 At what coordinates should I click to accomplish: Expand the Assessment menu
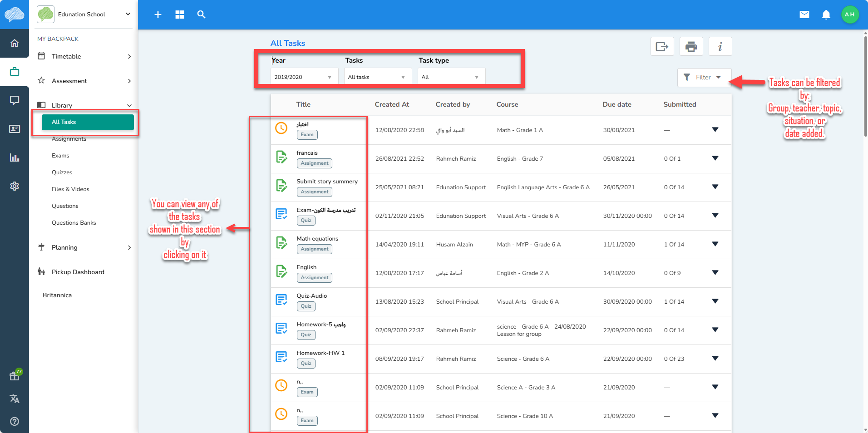coord(84,81)
